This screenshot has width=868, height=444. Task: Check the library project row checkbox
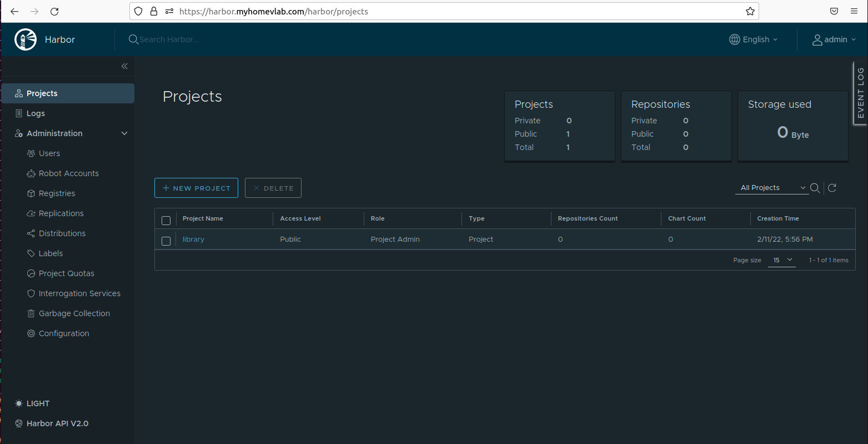tap(166, 241)
